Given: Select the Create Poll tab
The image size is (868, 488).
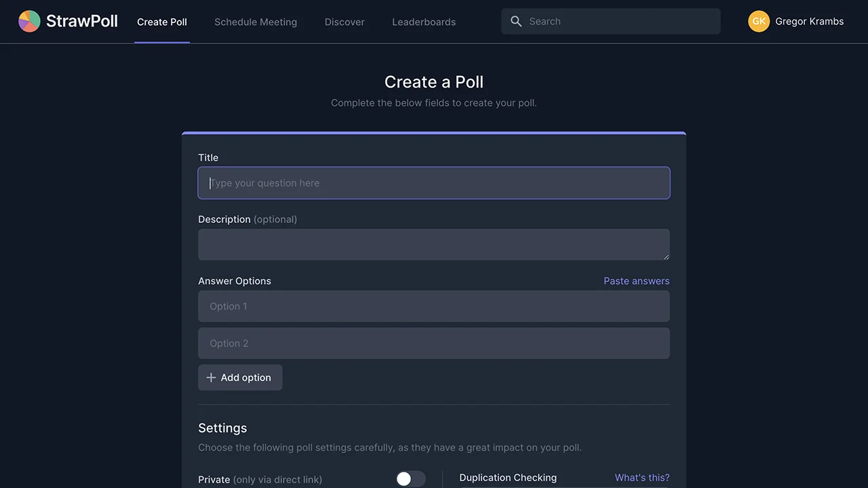Looking at the screenshot, I should tap(161, 22).
